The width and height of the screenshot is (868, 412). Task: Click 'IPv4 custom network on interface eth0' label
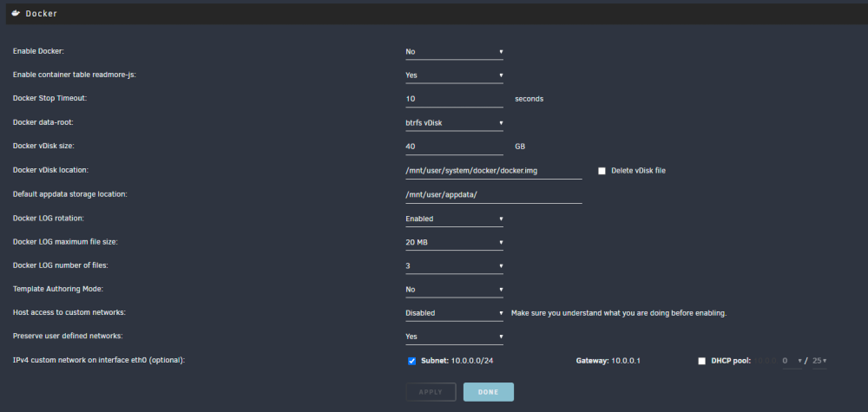click(99, 360)
